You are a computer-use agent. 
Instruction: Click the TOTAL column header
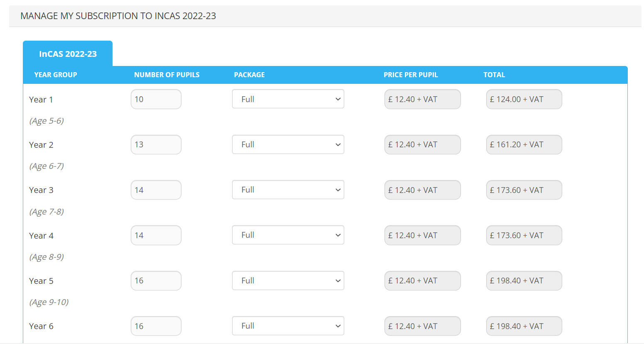pyautogui.click(x=494, y=75)
